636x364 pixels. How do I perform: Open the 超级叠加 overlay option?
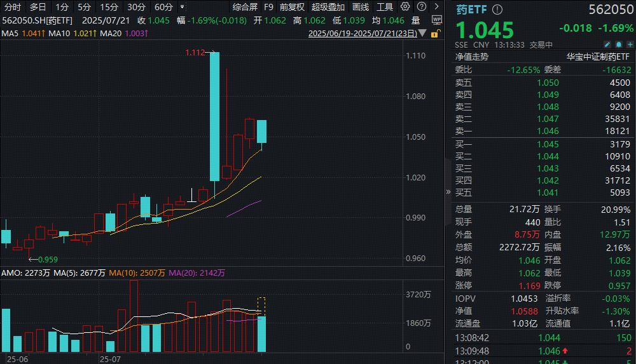[x=328, y=7]
